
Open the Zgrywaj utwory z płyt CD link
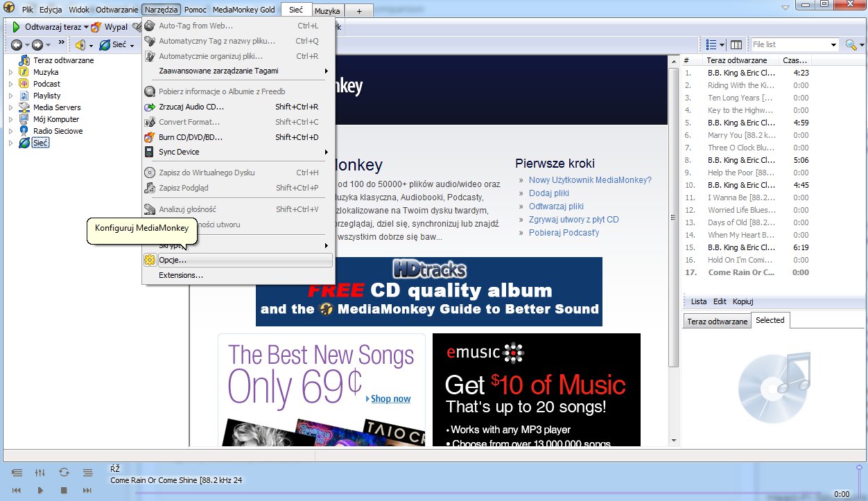click(574, 220)
